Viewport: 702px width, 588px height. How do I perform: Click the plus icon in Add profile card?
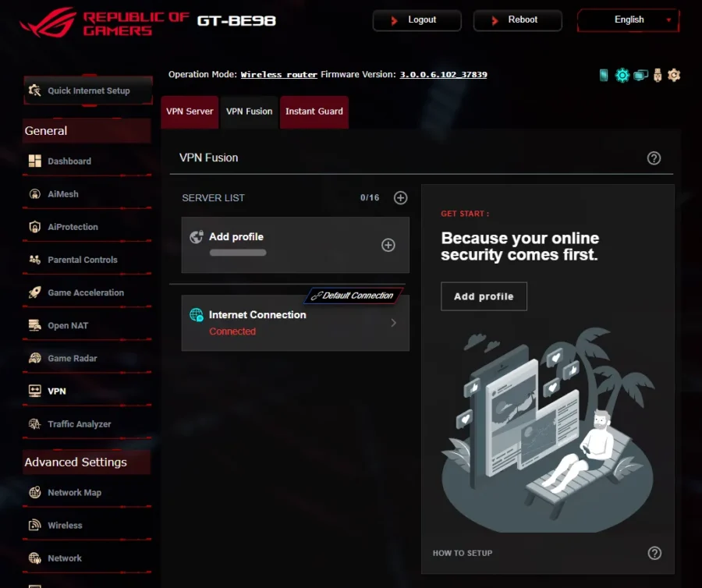click(x=388, y=245)
